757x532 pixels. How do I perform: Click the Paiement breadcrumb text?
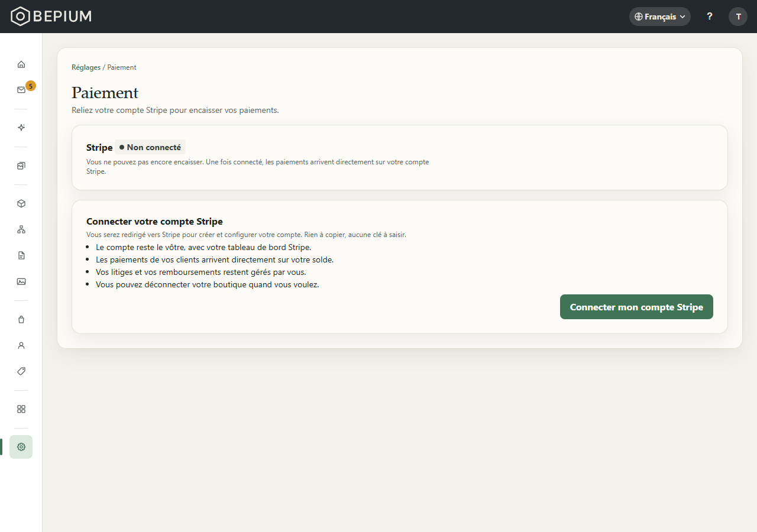[x=122, y=67]
